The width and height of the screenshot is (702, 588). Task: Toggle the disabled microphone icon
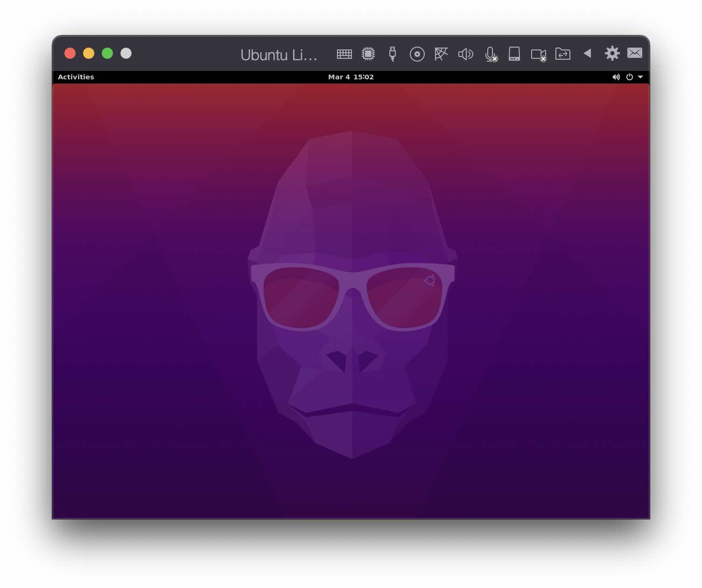(x=491, y=54)
